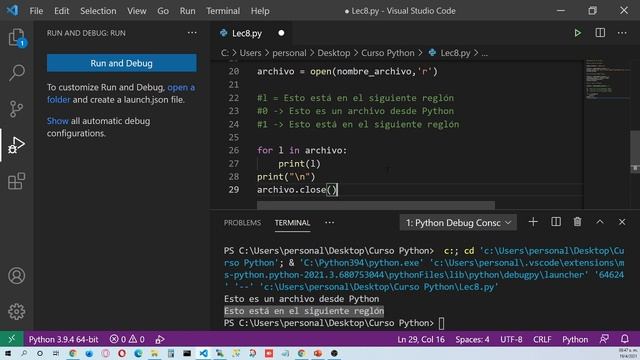Screen dimensions: 640x360
Task: Split the terminal
Action: 556,222
